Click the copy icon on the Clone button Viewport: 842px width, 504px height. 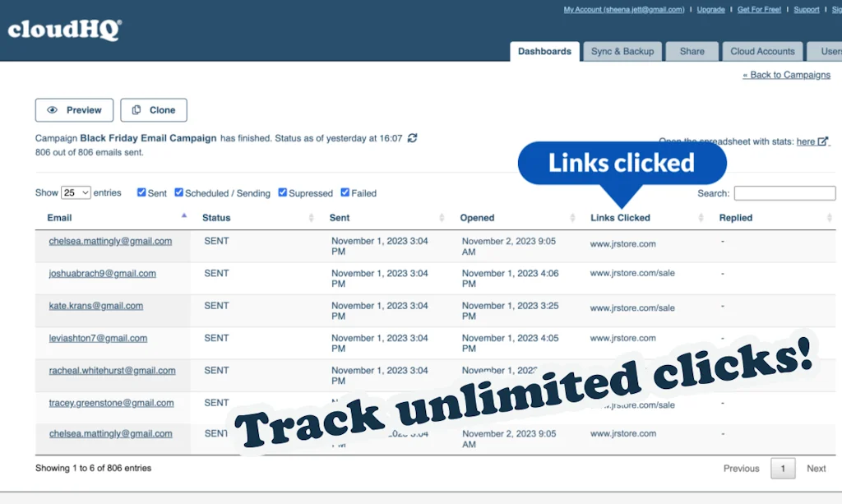pos(137,109)
